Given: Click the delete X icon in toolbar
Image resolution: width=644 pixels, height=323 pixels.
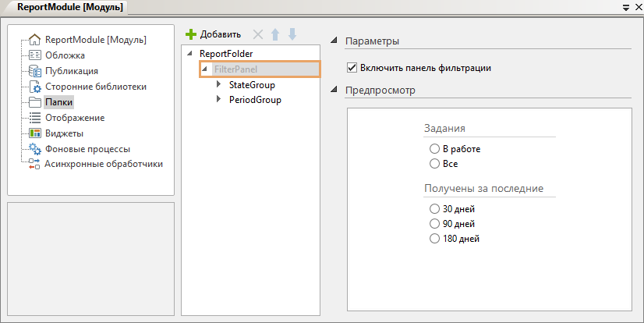Looking at the screenshot, I should click(258, 35).
